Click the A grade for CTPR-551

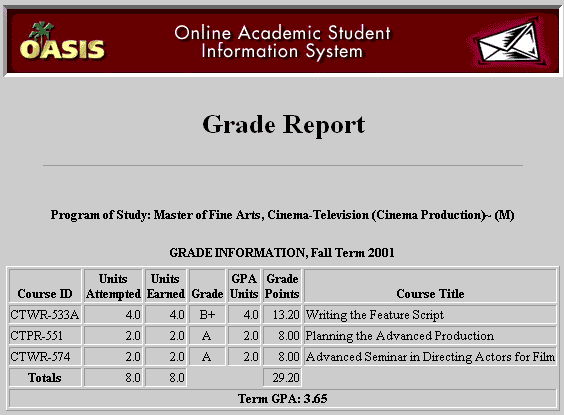(x=207, y=336)
